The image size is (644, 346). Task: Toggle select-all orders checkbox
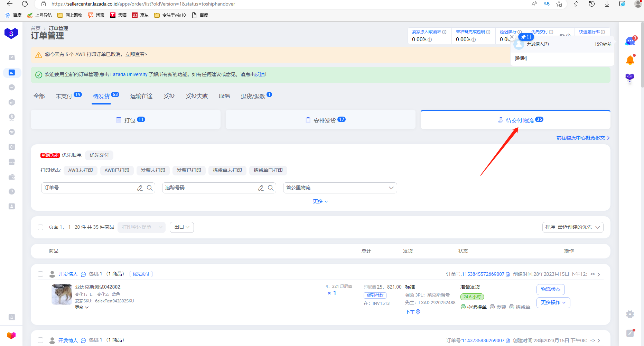pyautogui.click(x=40, y=227)
